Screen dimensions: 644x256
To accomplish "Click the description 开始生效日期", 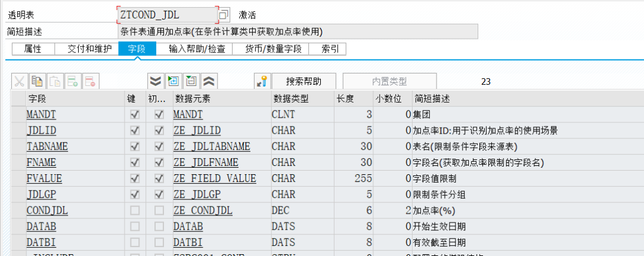I will coord(439,227).
